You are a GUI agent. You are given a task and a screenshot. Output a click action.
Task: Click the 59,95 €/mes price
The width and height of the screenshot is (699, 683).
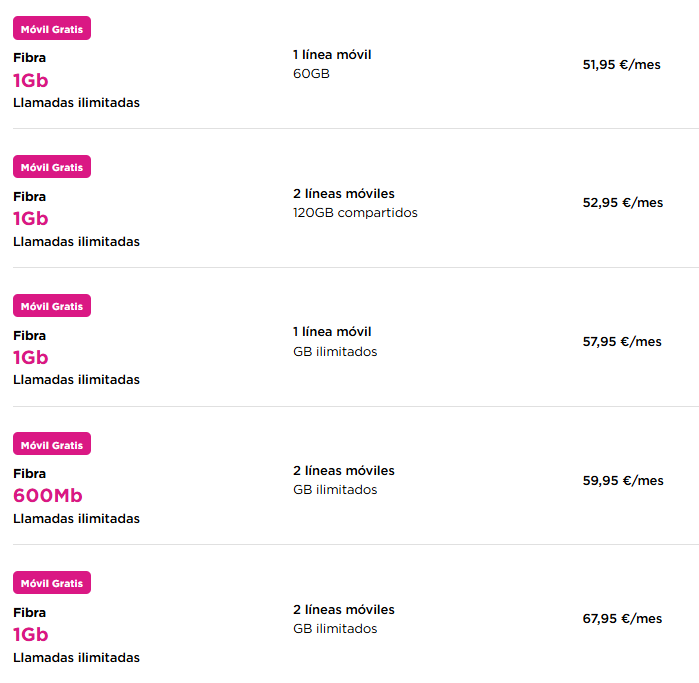(622, 481)
